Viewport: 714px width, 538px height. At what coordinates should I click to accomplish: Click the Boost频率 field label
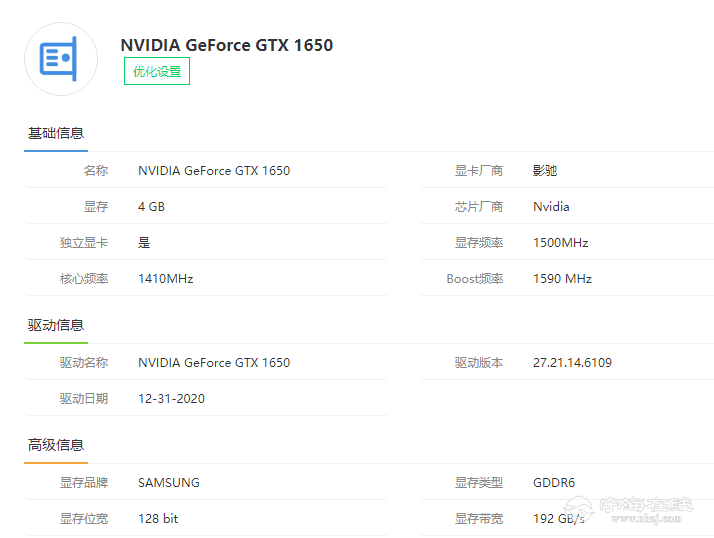tap(475, 279)
